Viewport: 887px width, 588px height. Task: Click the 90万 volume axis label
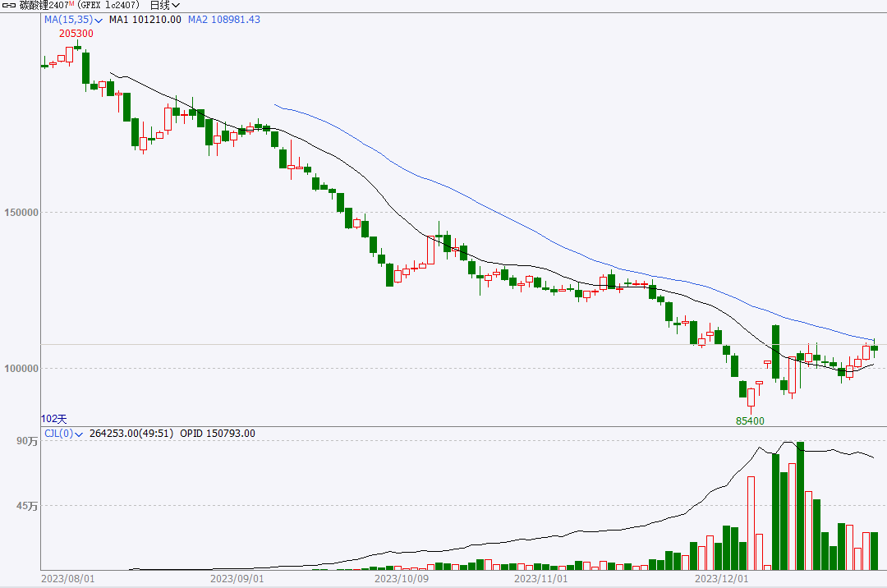tap(27, 441)
